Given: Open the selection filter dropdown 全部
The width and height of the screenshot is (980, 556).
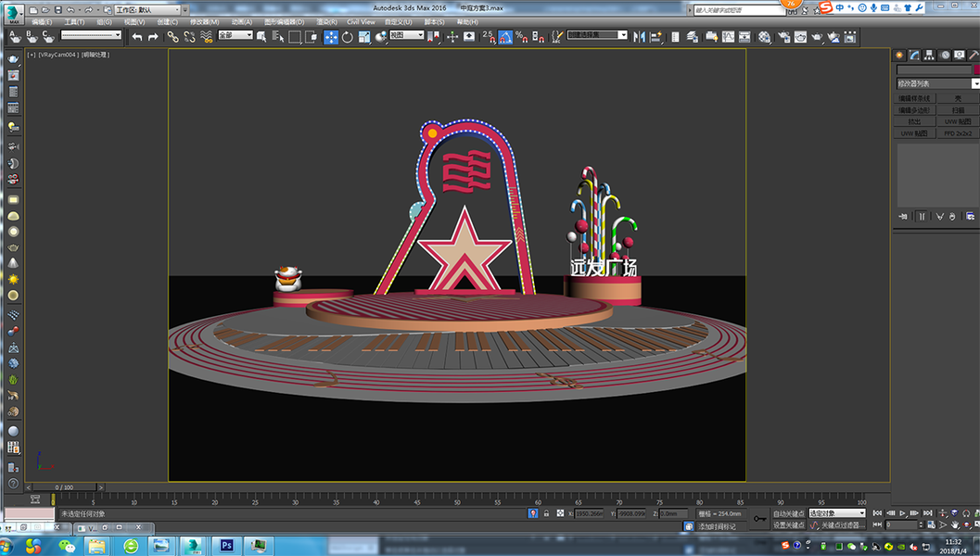Looking at the screenshot, I should [235, 35].
